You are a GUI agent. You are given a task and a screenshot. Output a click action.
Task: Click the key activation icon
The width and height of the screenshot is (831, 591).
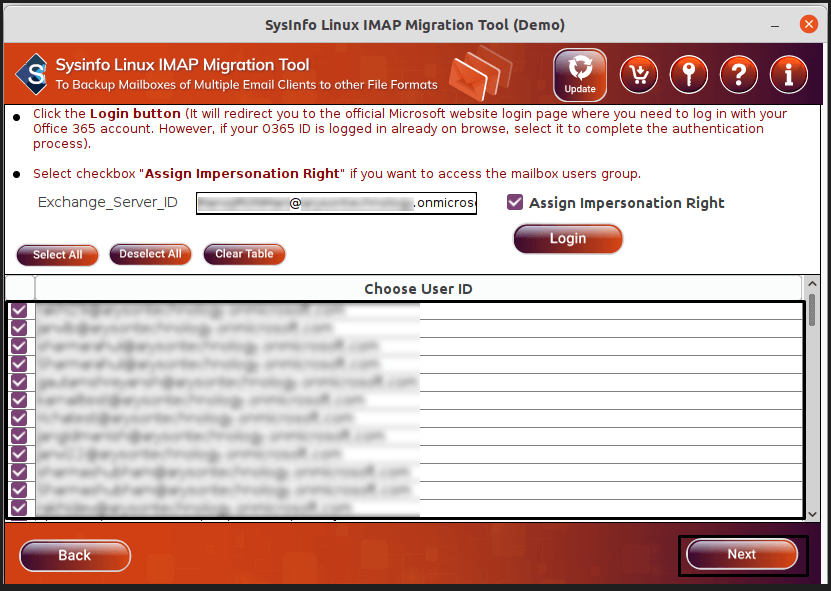pyautogui.click(x=688, y=75)
